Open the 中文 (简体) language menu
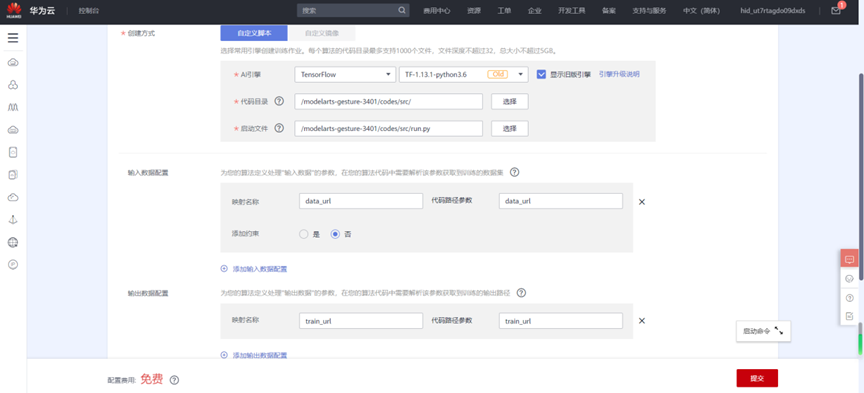Viewport: 864px width, 393px height. coord(701,10)
